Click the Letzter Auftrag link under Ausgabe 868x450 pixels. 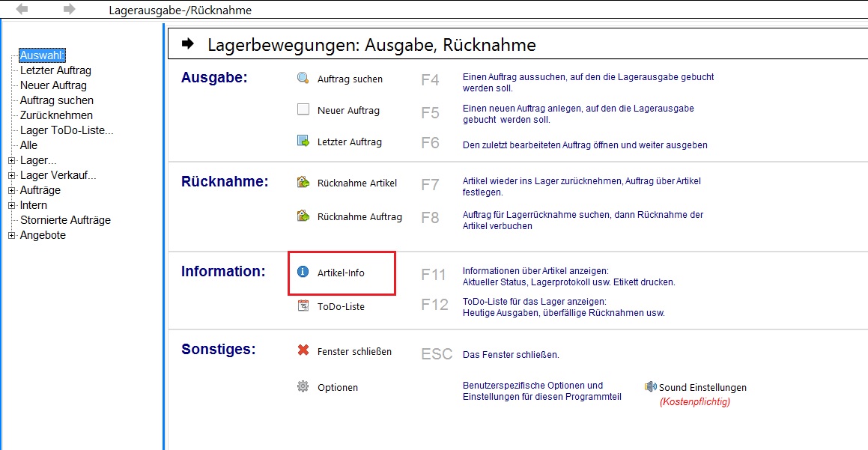coord(349,142)
